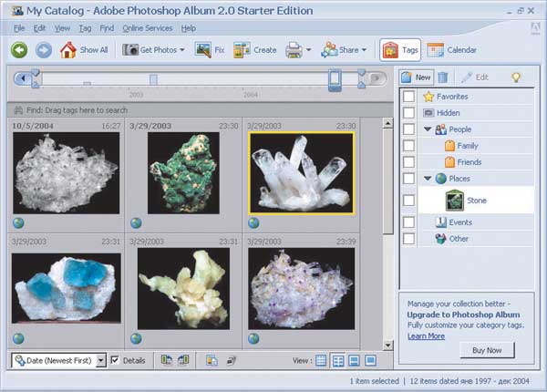547x392 pixels.
Task: Open the Calendar view
Action: (451, 50)
